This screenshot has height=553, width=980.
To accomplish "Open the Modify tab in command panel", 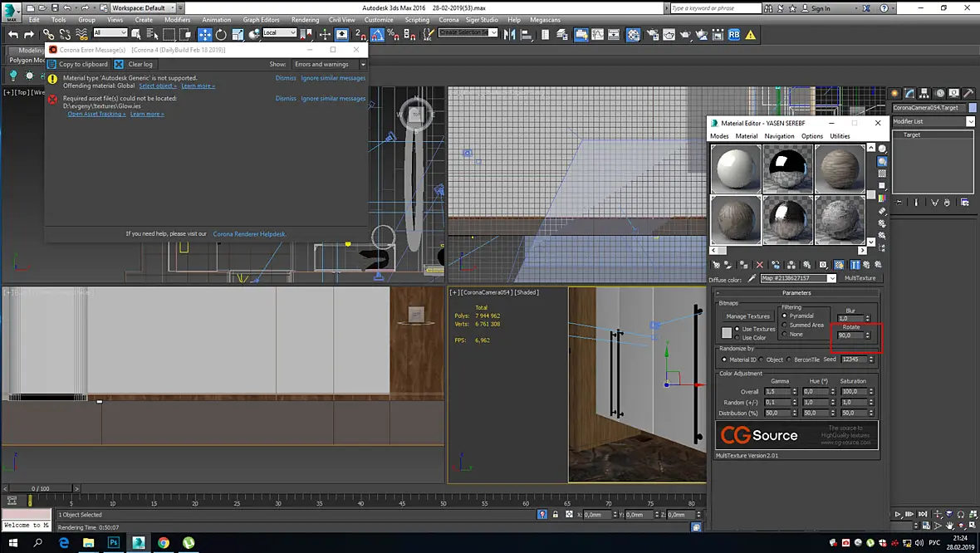I will (x=909, y=93).
